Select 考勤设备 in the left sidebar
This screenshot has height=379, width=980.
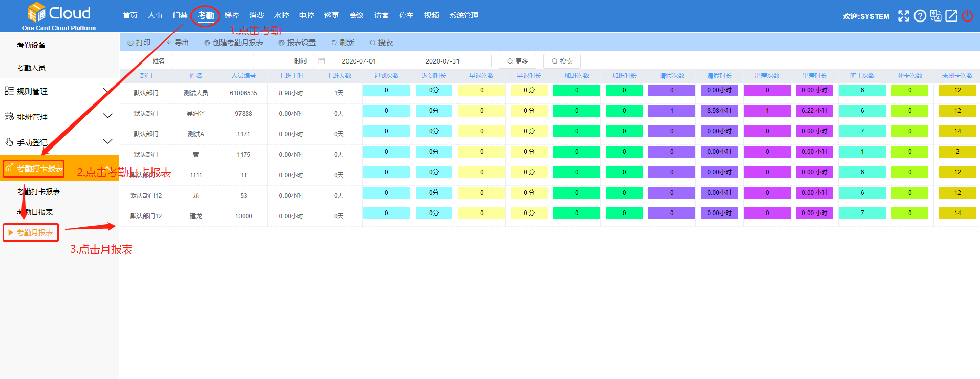pos(31,45)
